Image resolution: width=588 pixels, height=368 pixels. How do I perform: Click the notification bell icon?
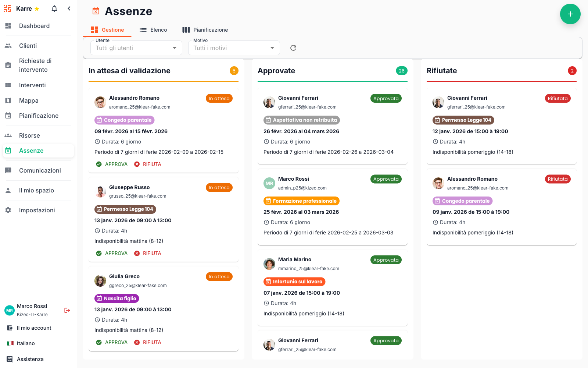tap(54, 8)
